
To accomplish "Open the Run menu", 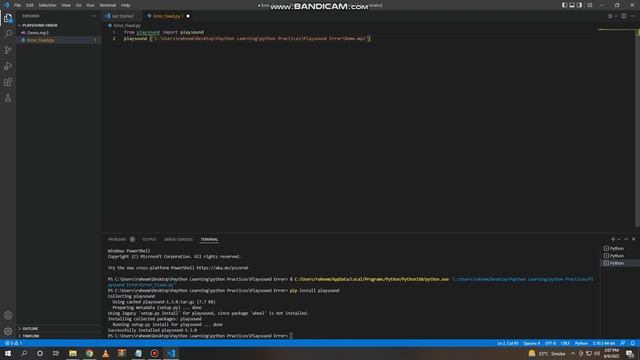I will coord(91,5).
